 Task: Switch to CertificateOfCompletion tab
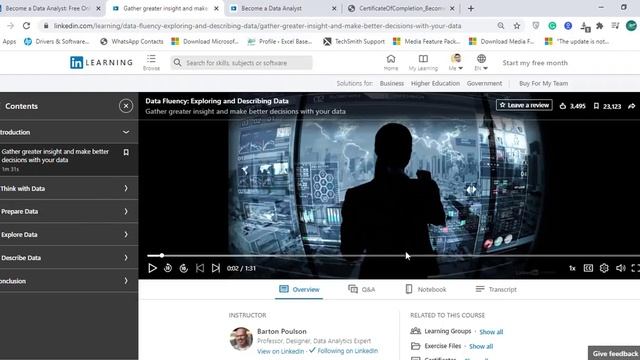pyautogui.click(x=402, y=8)
